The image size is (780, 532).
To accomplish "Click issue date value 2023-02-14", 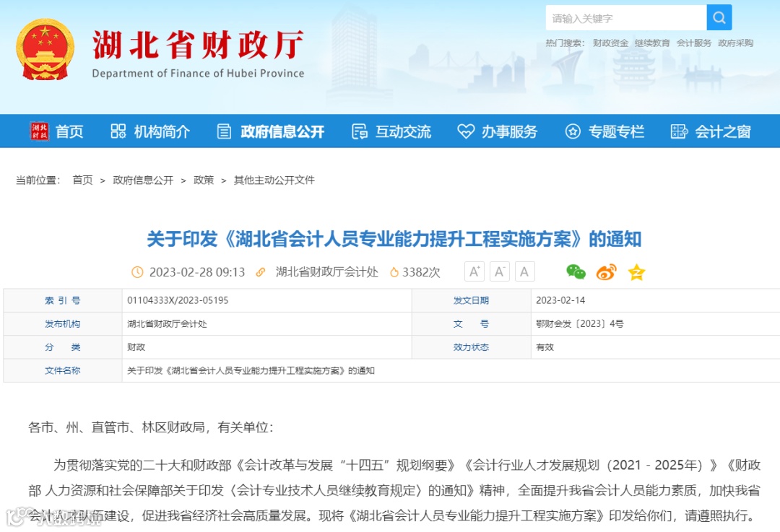I will [560, 300].
